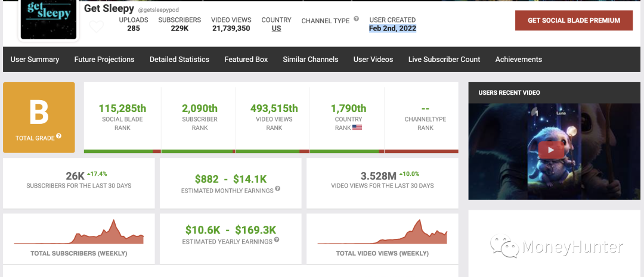Click the $10.6K - $169.3K yearly earnings
Screen dimensions: 644x277
(231, 229)
